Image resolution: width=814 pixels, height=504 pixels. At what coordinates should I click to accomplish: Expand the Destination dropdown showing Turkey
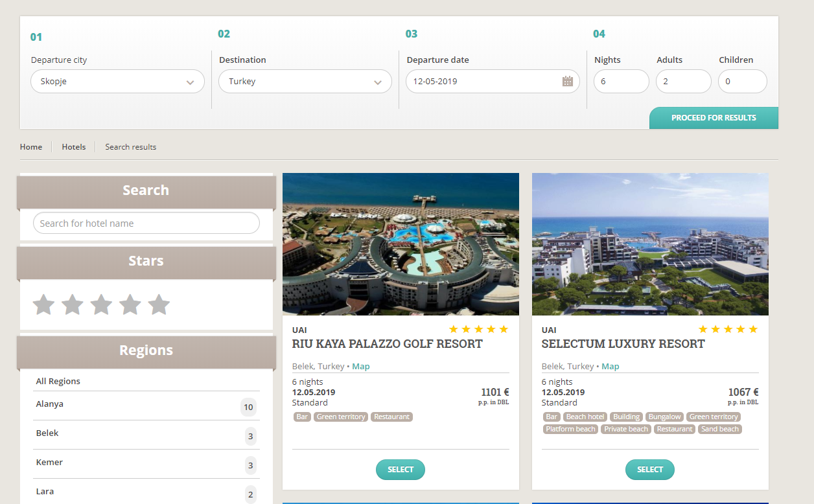[x=305, y=82]
